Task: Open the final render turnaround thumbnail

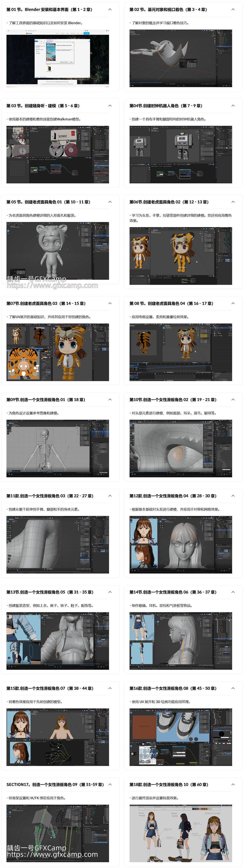Action: (181, 834)
